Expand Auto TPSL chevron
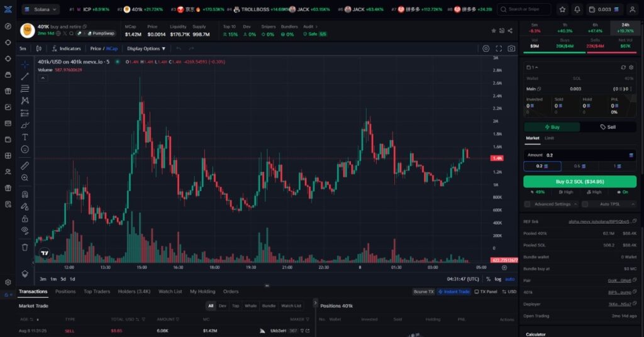Image resolution: width=644 pixels, height=337 pixels. click(633, 204)
